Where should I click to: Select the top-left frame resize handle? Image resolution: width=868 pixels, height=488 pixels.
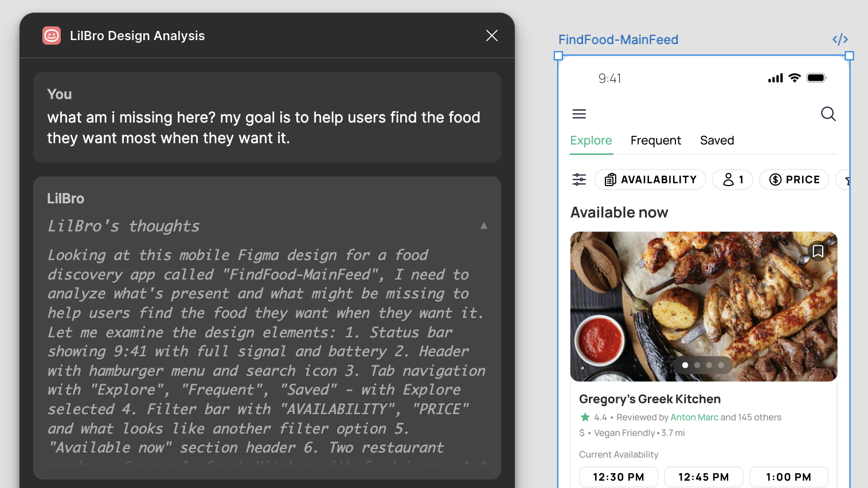tap(558, 56)
